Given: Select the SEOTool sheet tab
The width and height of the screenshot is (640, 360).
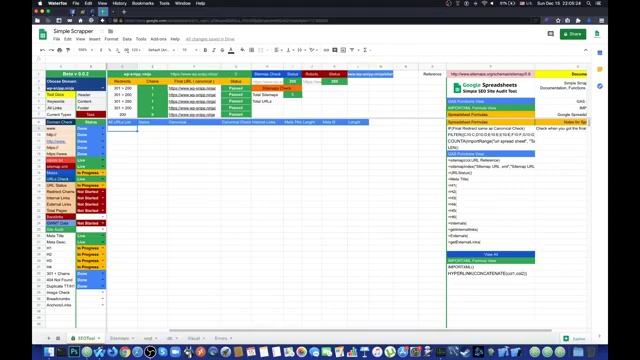Looking at the screenshot, I should (86, 338).
